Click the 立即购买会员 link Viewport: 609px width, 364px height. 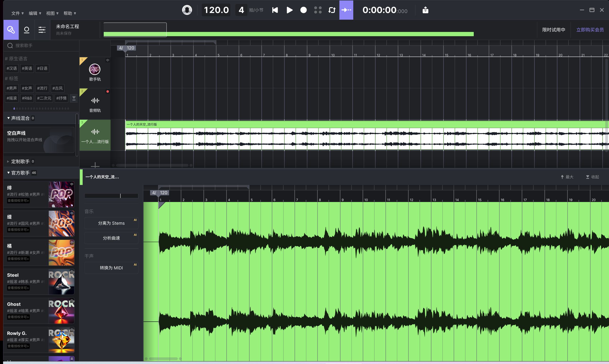click(590, 30)
